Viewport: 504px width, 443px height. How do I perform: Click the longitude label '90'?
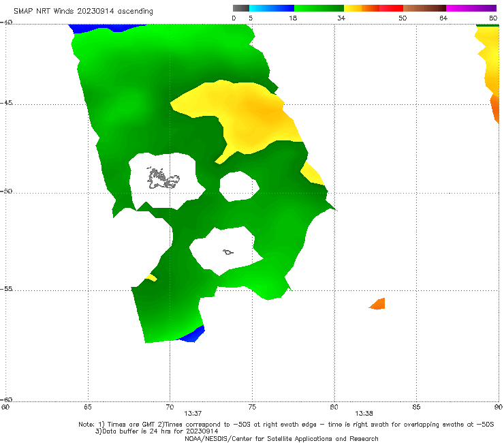(499, 407)
